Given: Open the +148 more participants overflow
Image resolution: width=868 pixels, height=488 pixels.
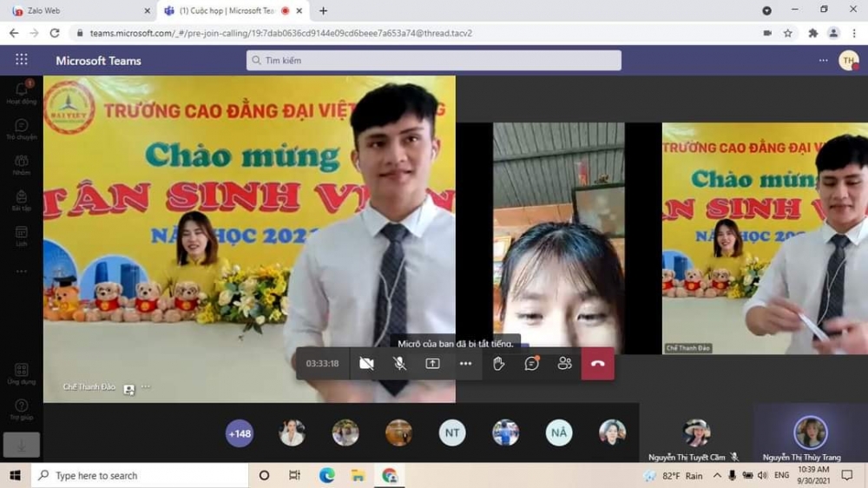Looking at the screenshot, I should 240,433.
